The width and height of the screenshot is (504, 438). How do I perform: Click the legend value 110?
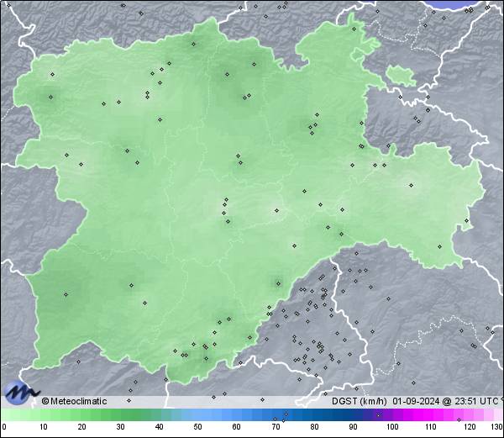[431, 427]
